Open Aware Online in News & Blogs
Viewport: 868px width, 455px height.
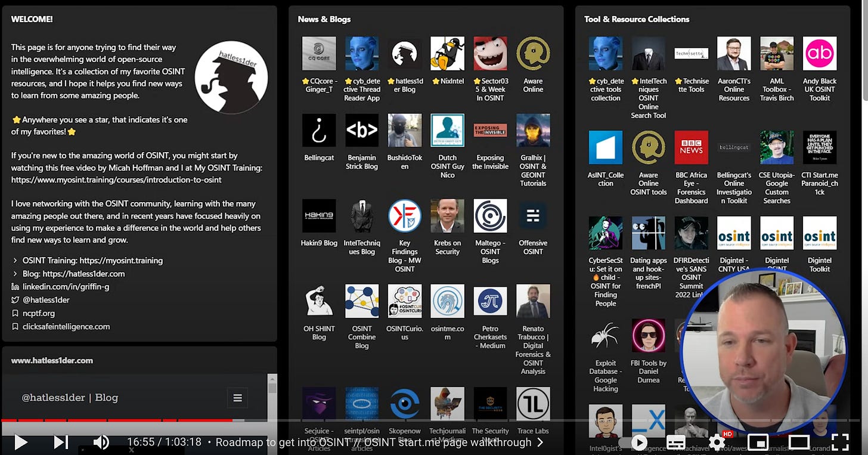pyautogui.click(x=533, y=54)
